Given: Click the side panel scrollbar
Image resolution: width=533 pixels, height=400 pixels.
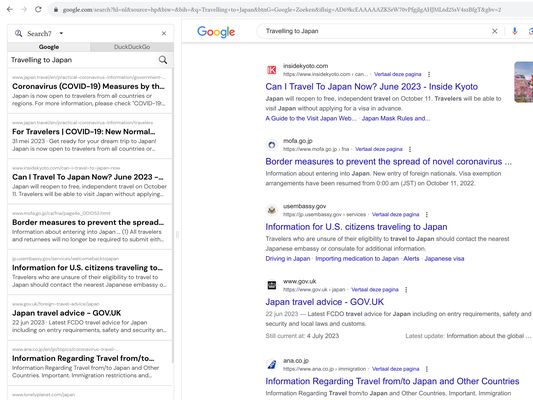Looking at the screenshot, I should [173, 216].
